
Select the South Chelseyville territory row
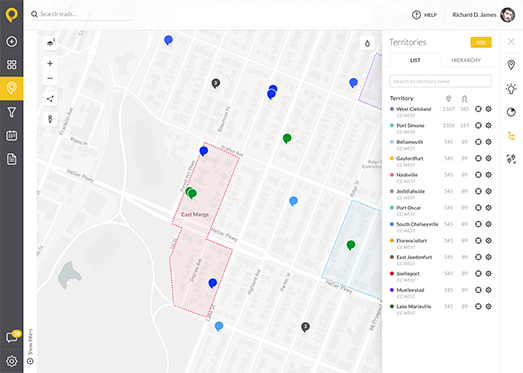pyautogui.click(x=441, y=227)
